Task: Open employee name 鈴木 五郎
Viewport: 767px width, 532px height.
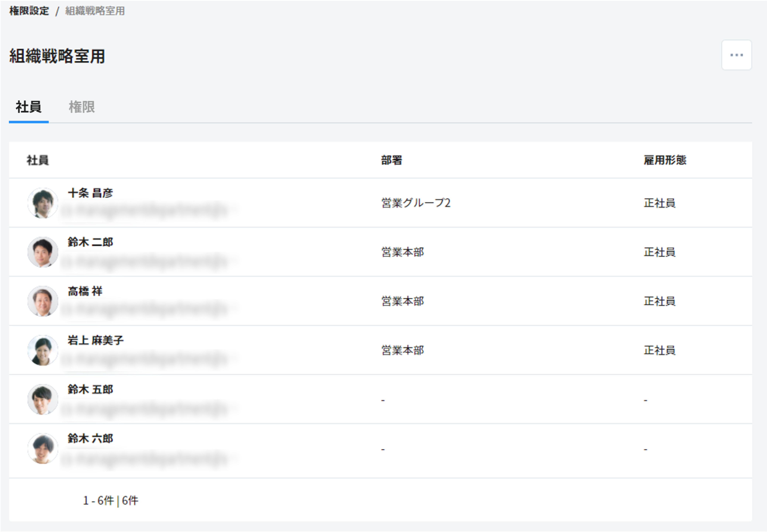Action: [x=90, y=389]
